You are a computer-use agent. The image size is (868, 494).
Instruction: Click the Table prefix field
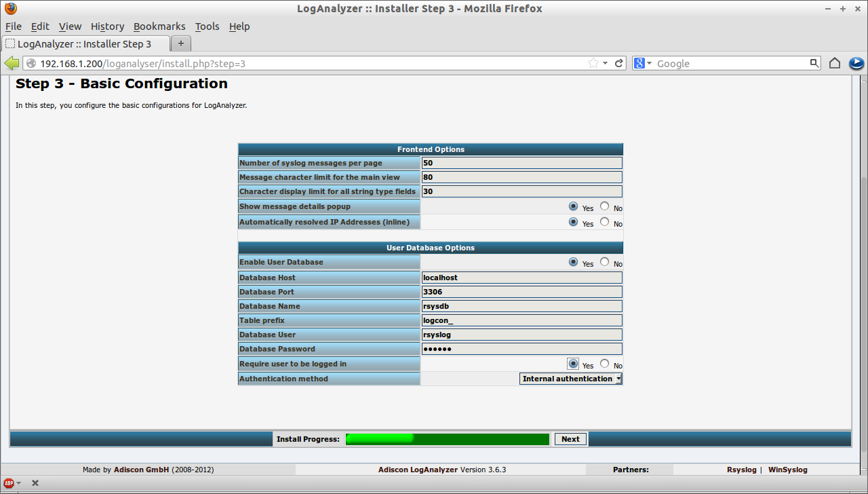tap(521, 320)
